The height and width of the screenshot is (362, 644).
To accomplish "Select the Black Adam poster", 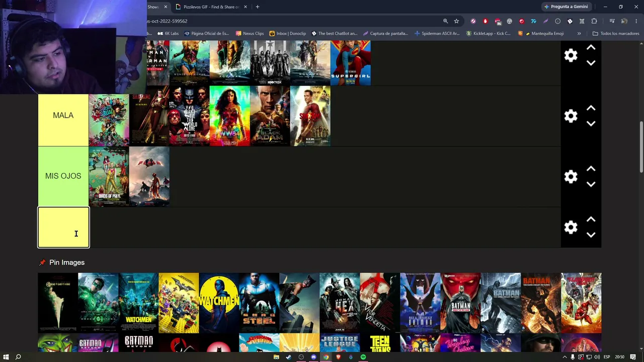I will pos(270,116).
